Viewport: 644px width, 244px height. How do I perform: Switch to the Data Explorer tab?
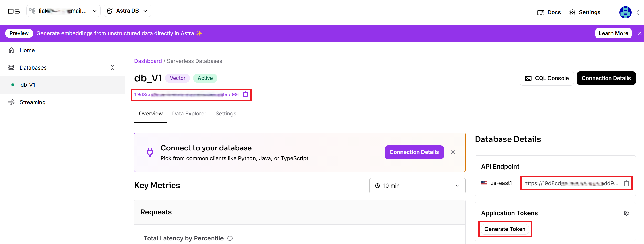coord(189,114)
